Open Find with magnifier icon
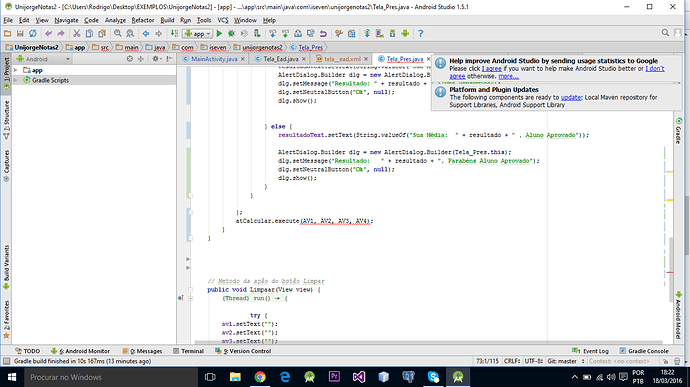The height and width of the screenshot is (387, 690). [x=117, y=33]
